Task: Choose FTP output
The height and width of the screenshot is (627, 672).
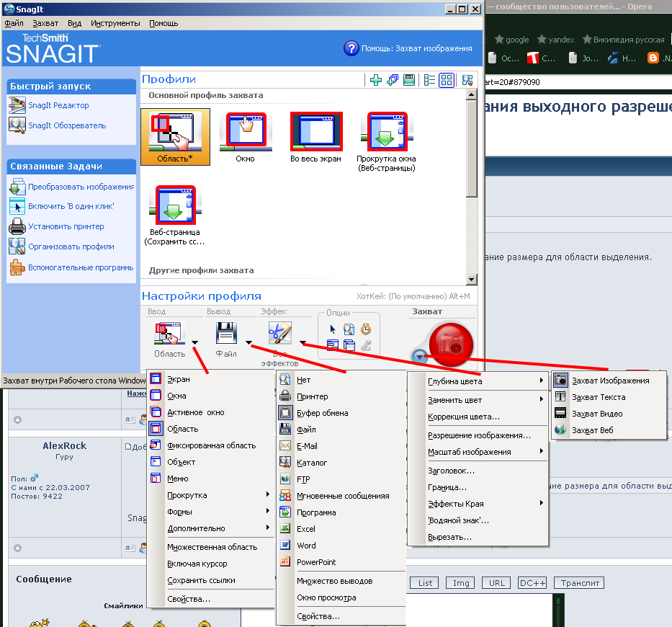Action: 341,479
